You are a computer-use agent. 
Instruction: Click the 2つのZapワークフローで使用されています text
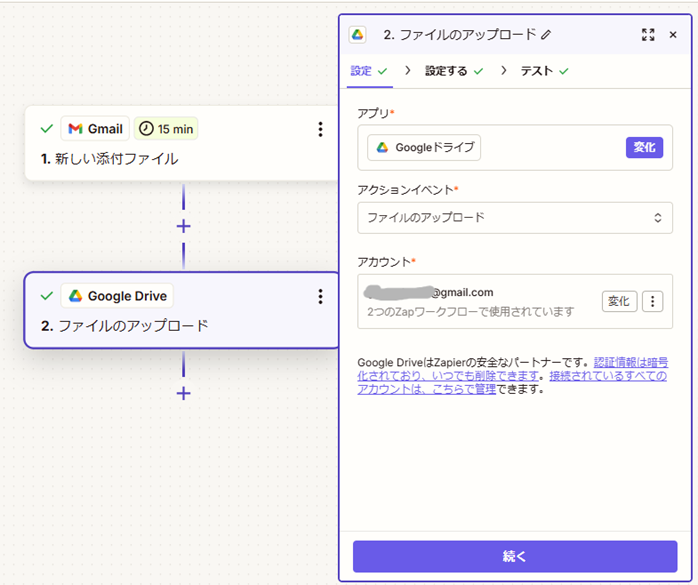pyautogui.click(x=471, y=312)
